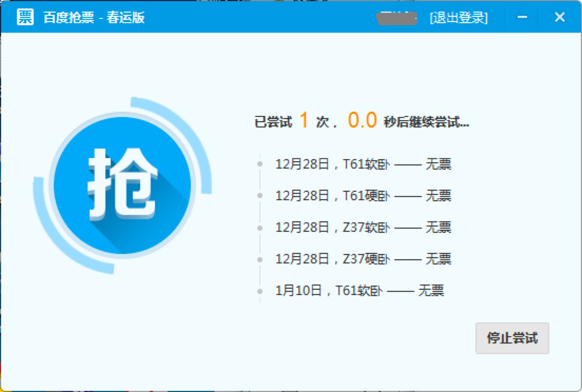Screen dimensions: 582x392
Task: Click the ticket logo icon in title bar
Action: pos(25,17)
